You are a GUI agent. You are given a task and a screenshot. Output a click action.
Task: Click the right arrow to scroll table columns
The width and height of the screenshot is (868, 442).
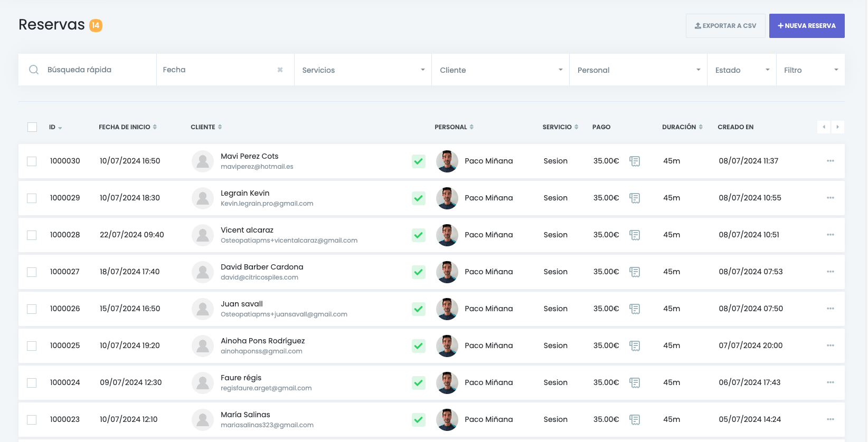coord(837,127)
